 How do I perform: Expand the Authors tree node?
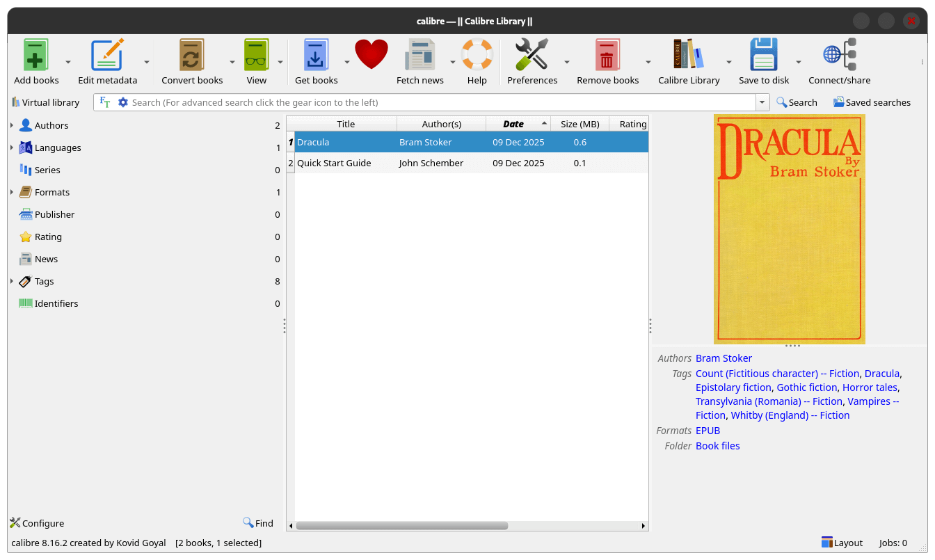point(12,126)
